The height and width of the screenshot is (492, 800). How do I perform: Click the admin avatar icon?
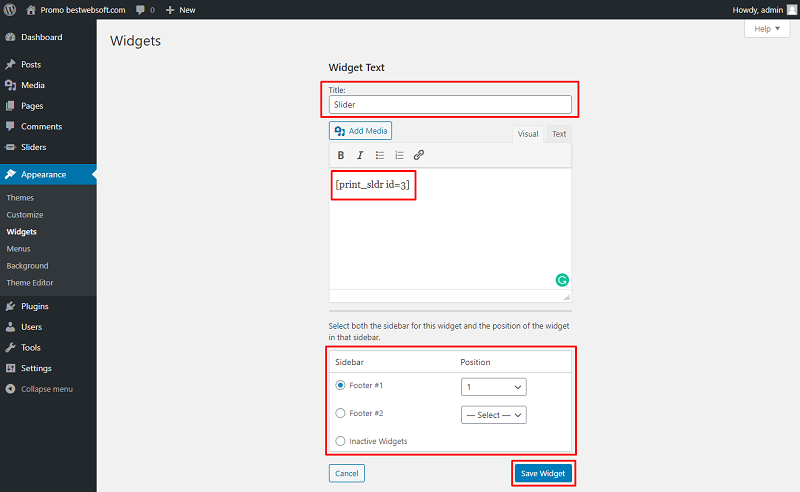[x=792, y=10]
